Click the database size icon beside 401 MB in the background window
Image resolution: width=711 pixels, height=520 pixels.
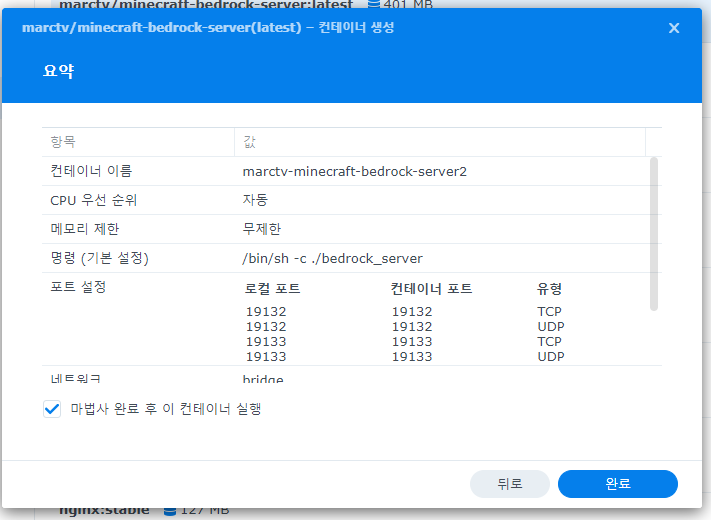tap(373, 4)
